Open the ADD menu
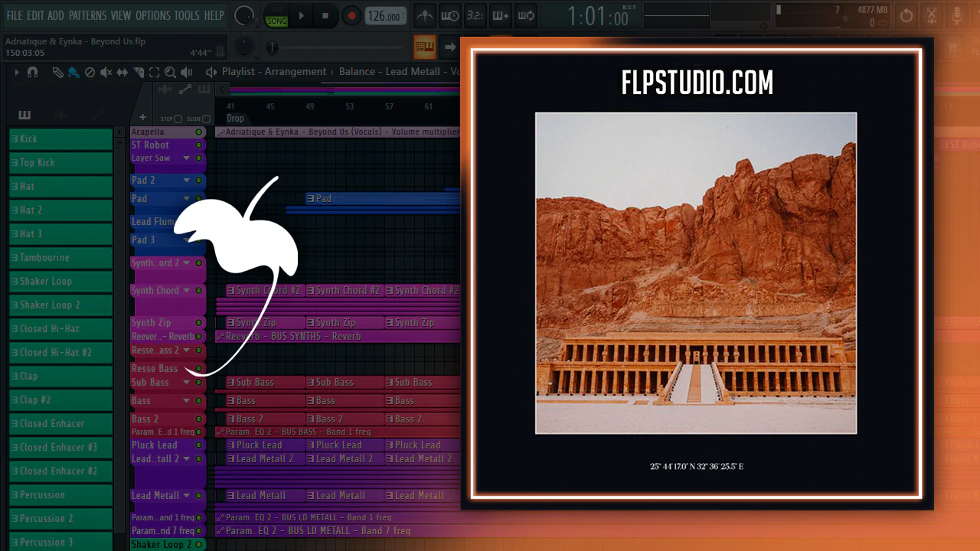 56,15
